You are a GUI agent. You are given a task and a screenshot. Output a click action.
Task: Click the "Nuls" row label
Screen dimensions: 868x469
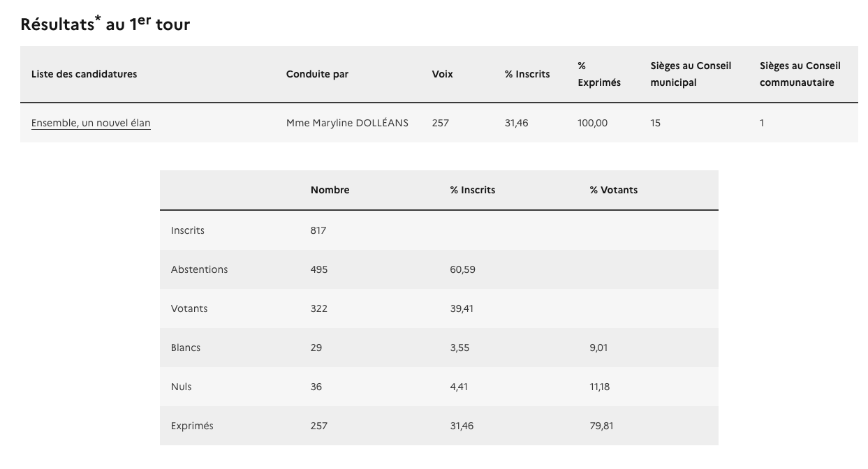181,387
